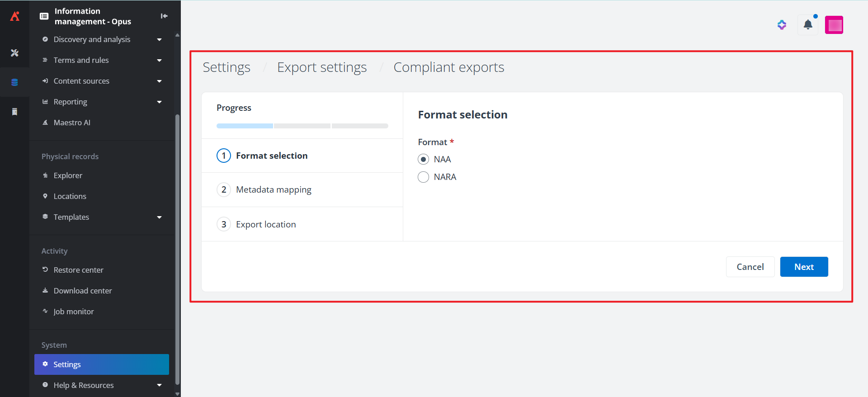Click the Cancel button
The width and height of the screenshot is (868, 397).
(x=750, y=267)
